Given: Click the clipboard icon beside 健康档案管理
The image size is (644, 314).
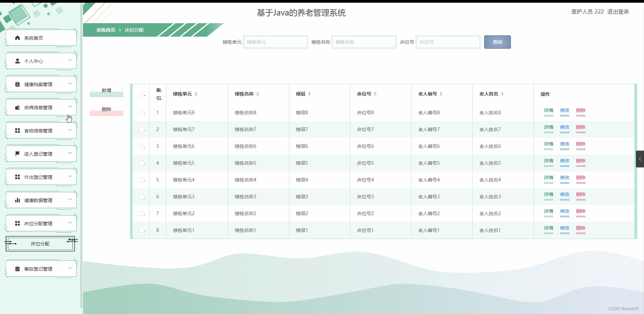Looking at the screenshot, I should 17,84.
